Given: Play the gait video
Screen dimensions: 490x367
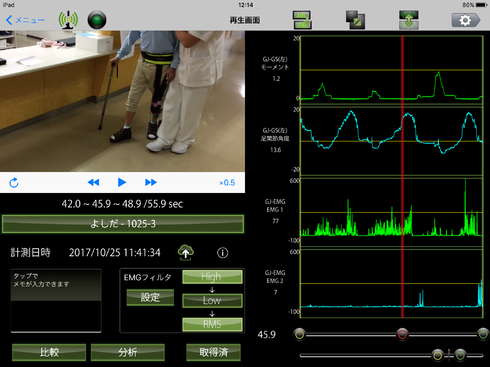Looking at the screenshot, I should point(122,182).
